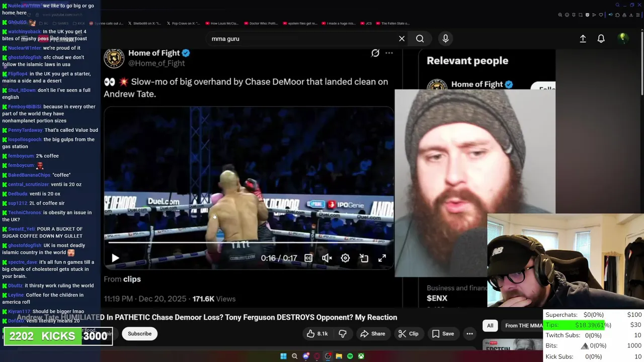Toggle closed captions on the tweet video

(308, 258)
